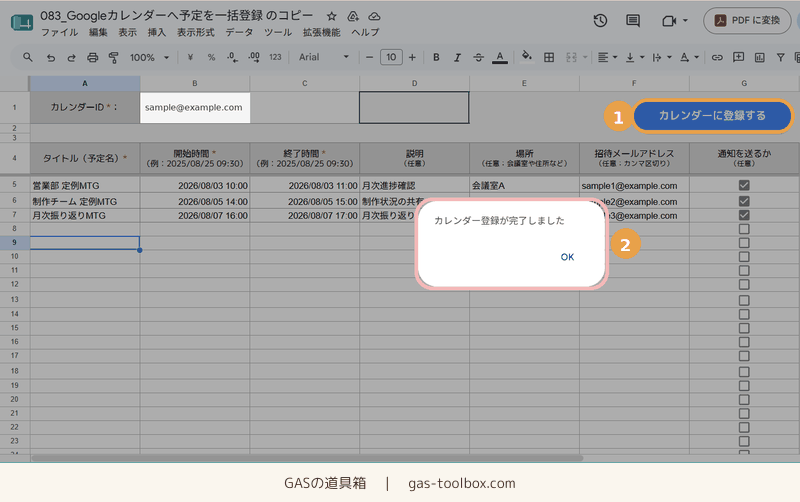
Task: Select the paint format tool
Action: [x=113, y=57]
